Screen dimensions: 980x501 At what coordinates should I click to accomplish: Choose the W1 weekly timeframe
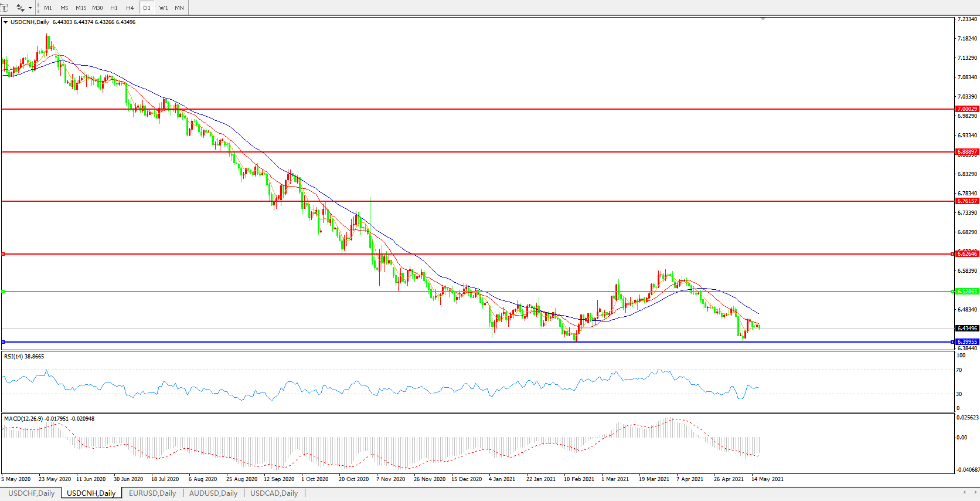[164, 8]
